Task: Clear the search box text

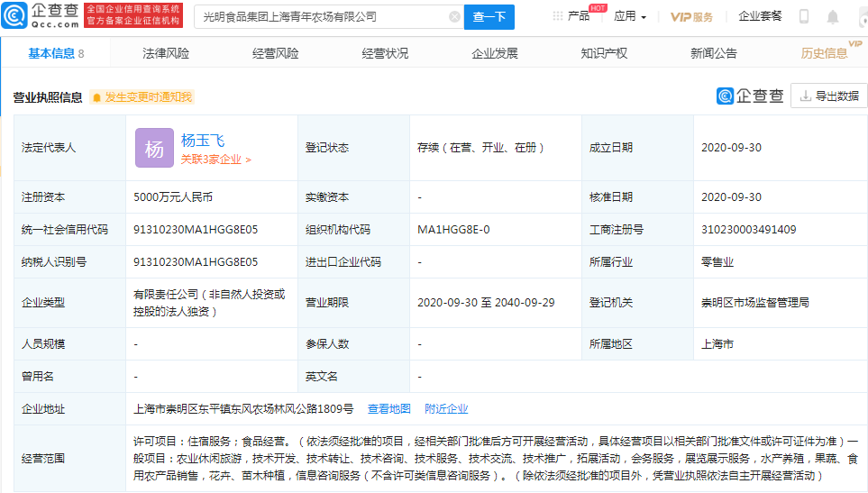Action: (454, 16)
